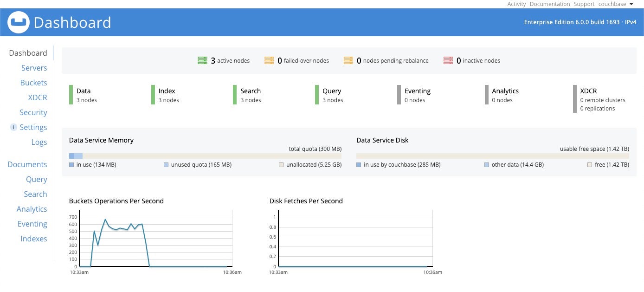
Task: Click the 'other data (14.4 GB)' swatch
Action: pyautogui.click(x=487, y=165)
